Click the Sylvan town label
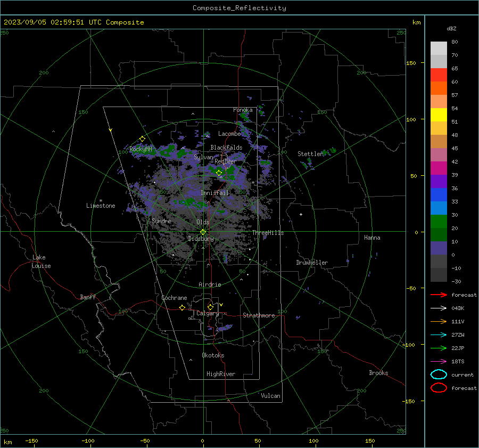 coord(203,157)
